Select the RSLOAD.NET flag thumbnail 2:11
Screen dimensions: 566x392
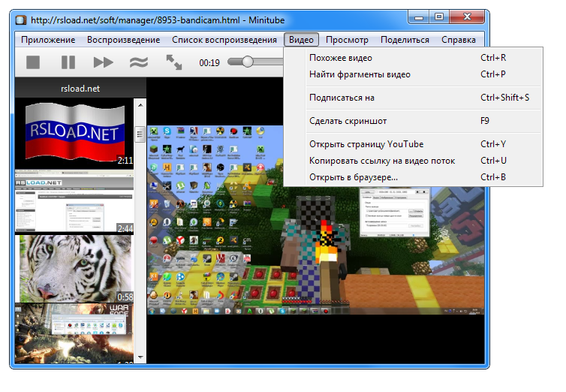pos(74,133)
